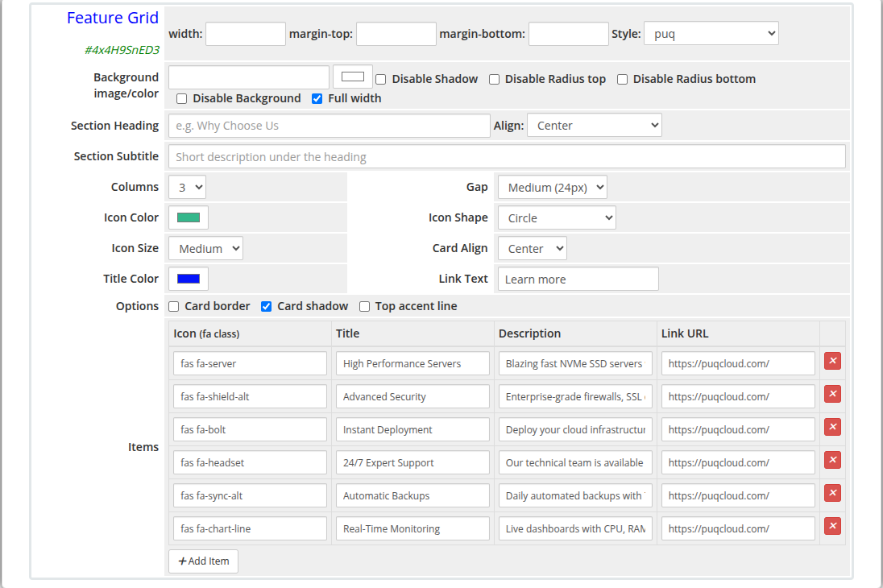This screenshot has width=883, height=588.
Task: Toggle the Top accent line option
Action: pyautogui.click(x=364, y=306)
